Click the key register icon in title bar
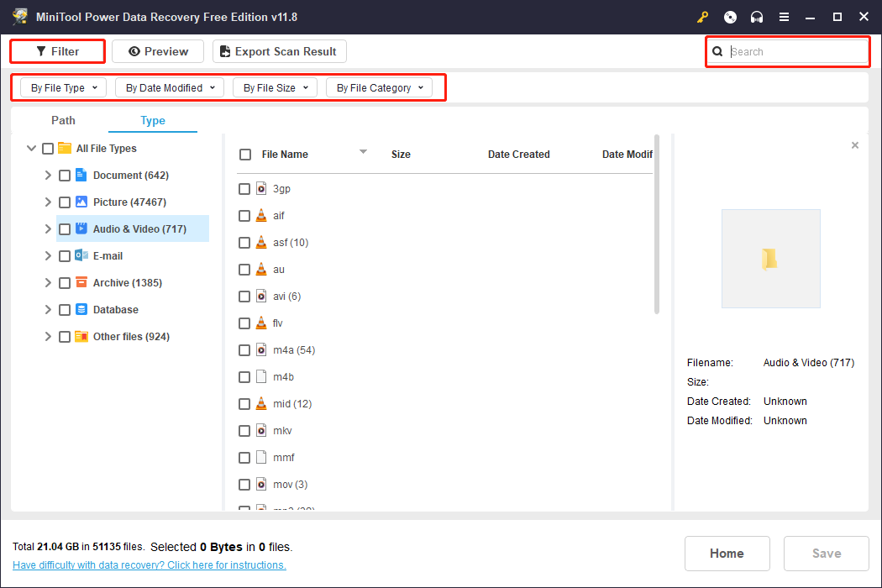The image size is (882, 588). click(x=703, y=17)
